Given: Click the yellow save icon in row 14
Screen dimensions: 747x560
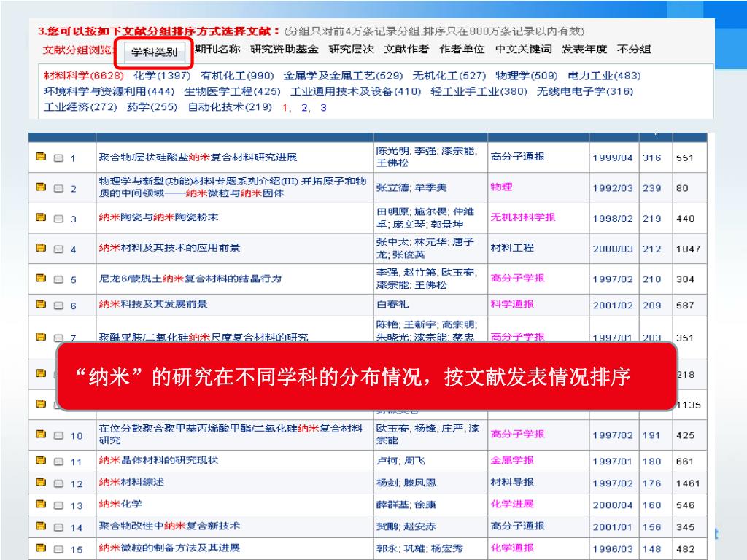Looking at the screenshot, I should click(x=41, y=526).
